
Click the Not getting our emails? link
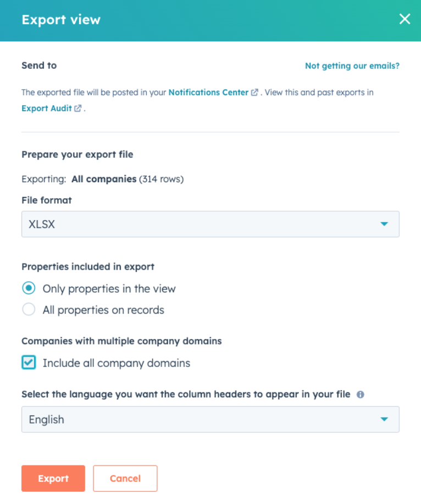[352, 66]
